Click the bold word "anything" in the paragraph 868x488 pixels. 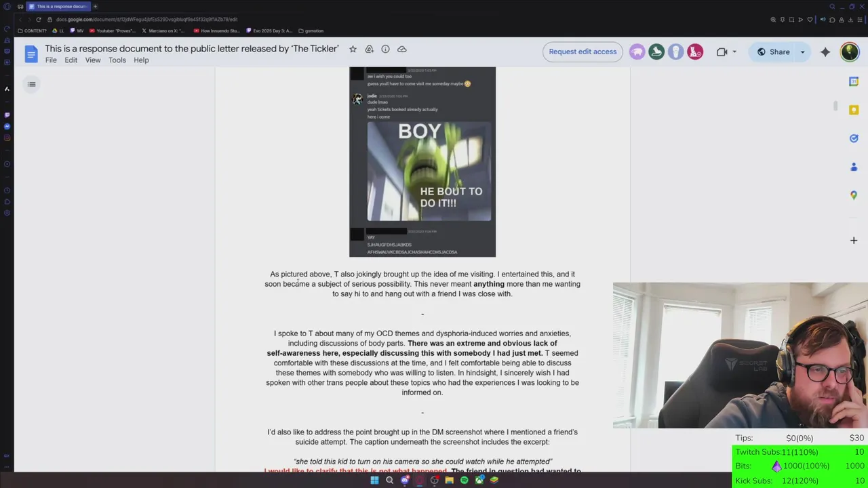[x=489, y=284]
